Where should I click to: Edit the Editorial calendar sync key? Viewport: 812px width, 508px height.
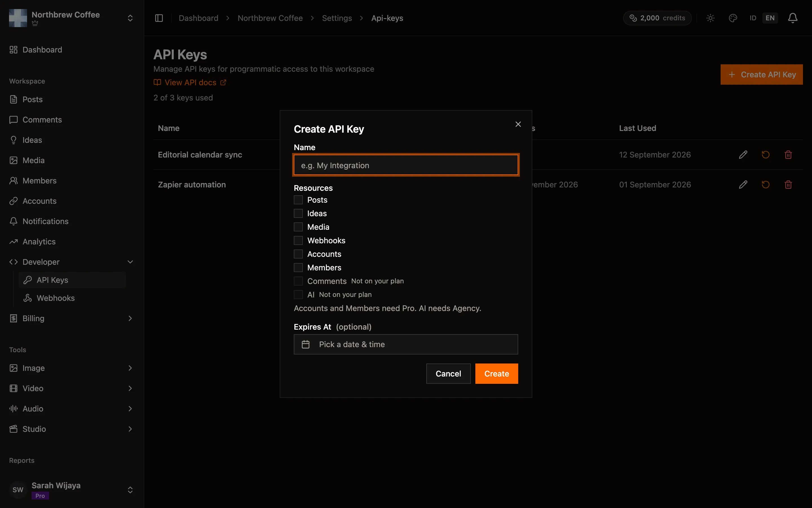(743, 155)
